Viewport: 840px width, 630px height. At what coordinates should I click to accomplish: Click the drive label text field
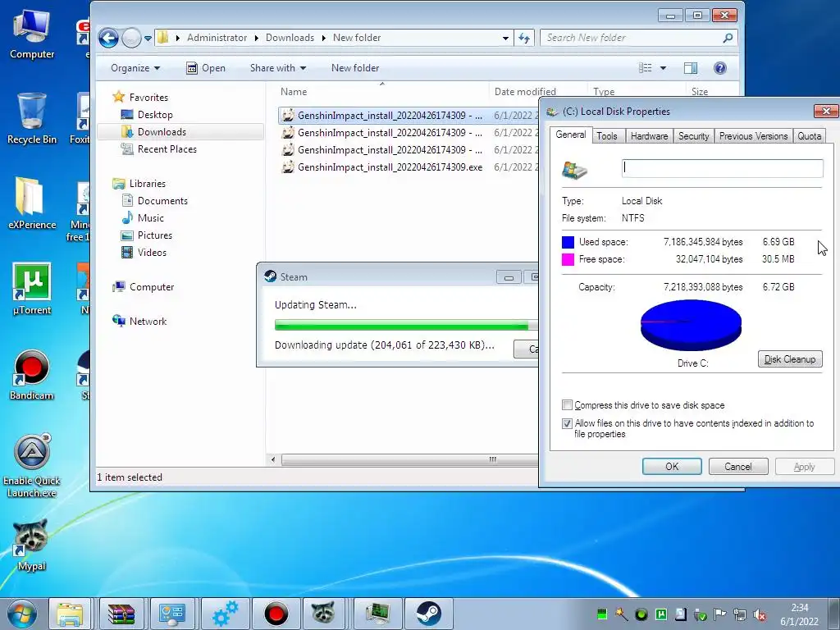point(722,168)
